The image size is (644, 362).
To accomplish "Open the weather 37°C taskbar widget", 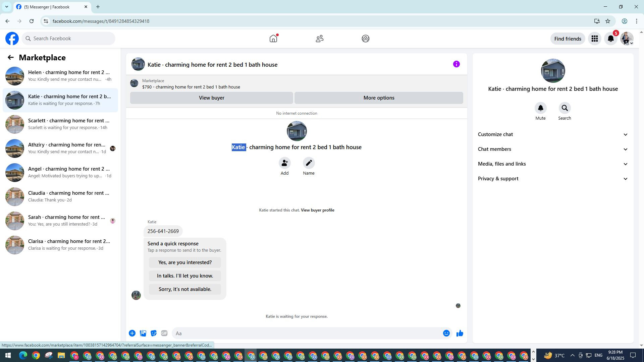I will (x=554, y=355).
